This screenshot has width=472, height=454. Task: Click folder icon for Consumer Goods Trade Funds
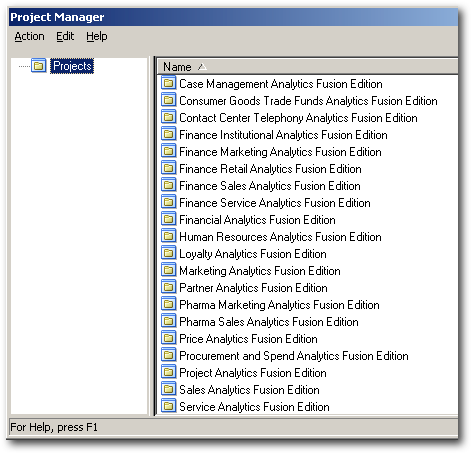click(168, 100)
